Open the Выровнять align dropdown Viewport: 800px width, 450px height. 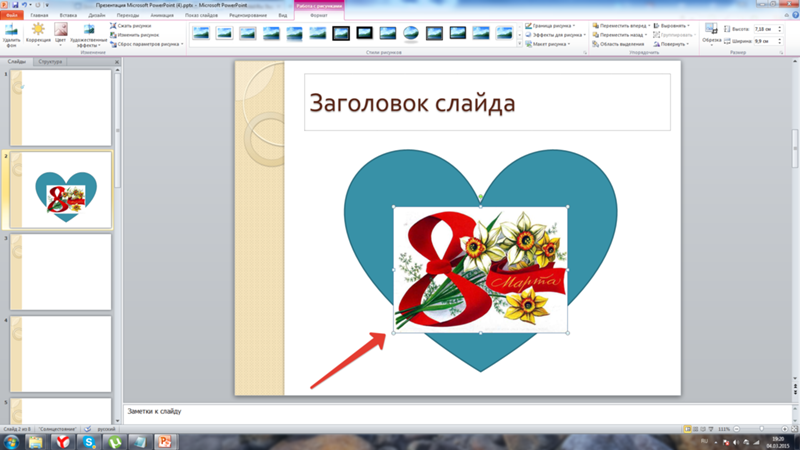tap(671, 26)
